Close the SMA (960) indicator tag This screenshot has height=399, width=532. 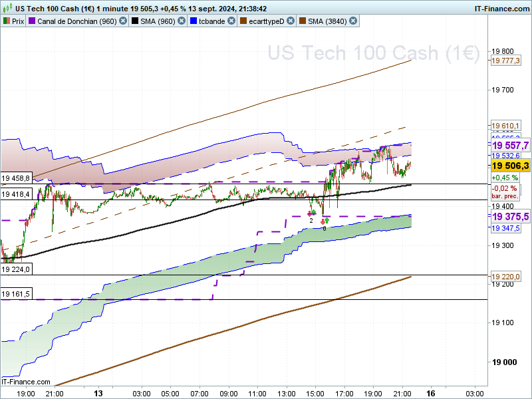[181, 21]
